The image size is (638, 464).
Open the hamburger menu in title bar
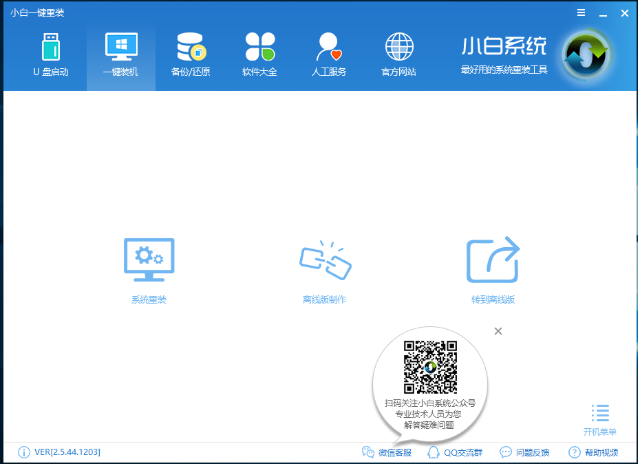pos(581,13)
